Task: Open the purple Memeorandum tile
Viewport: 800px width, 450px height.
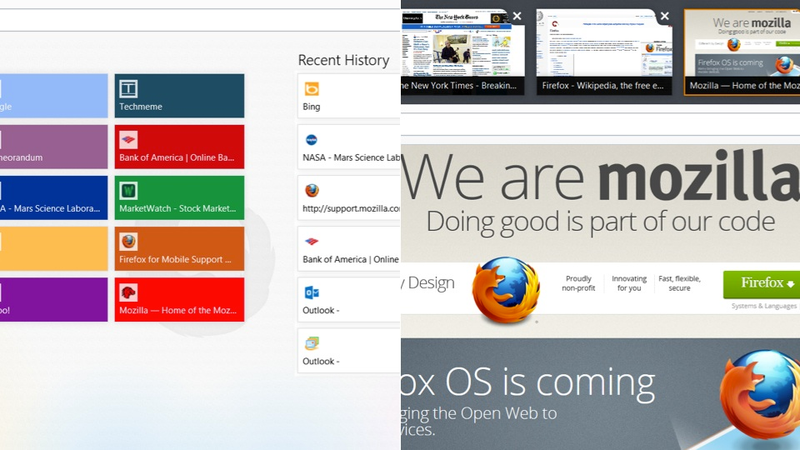Action: coord(54,147)
